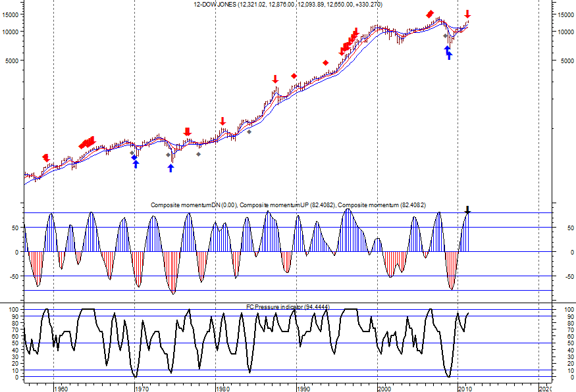Click the gray diamond marker near 1983
Screen dimensions: 576x392
tap(249, 132)
